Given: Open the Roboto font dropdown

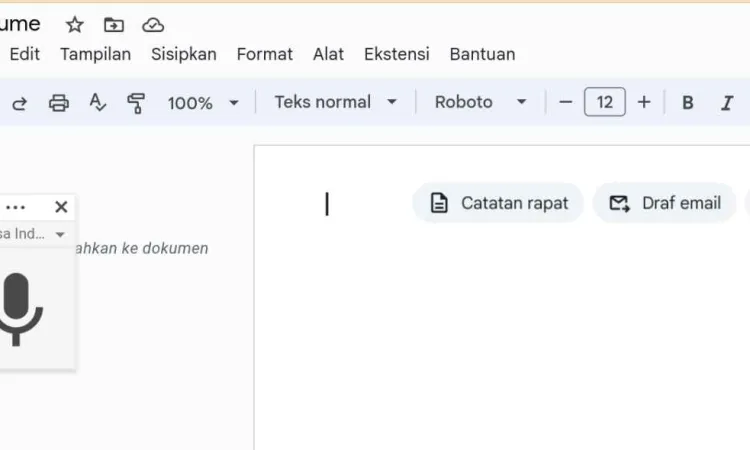Looking at the screenshot, I should [x=480, y=102].
